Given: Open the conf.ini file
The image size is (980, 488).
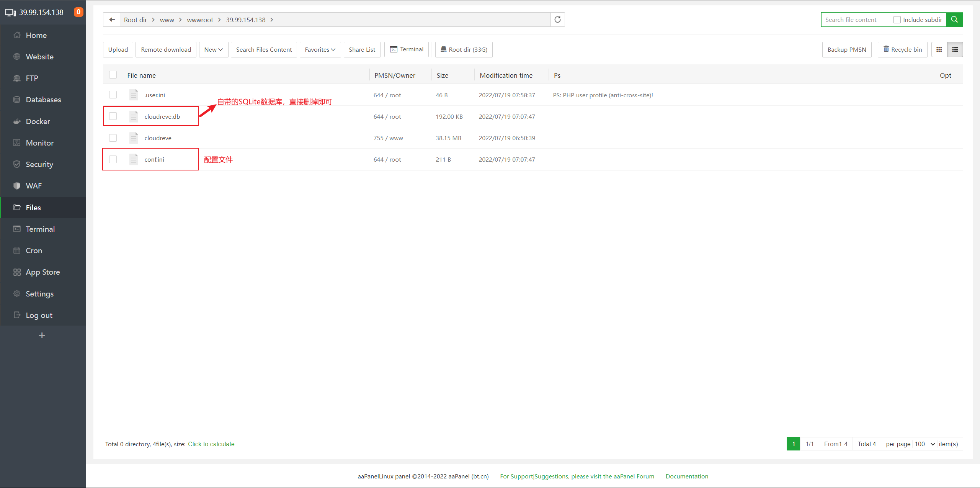Looking at the screenshot, I should [154, 159].
